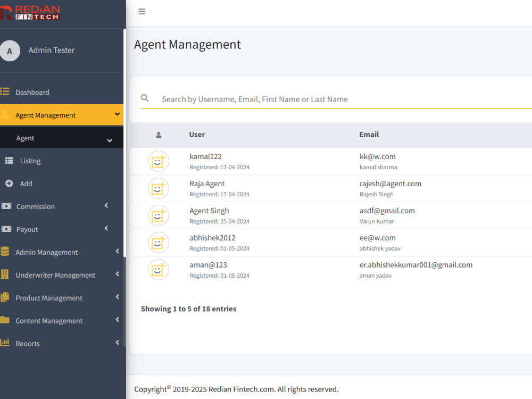This screenshot has height=399, width=532.
Task: Click abhishek2012 avatar image
Action: click(x=159, y=243)
